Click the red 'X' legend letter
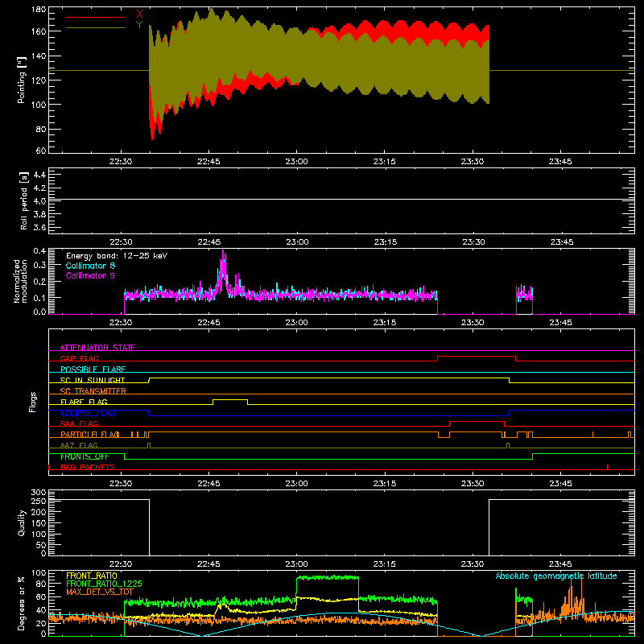Image resolution: width=644 pixels, height=644 pixels. click(x=139, y=14)
